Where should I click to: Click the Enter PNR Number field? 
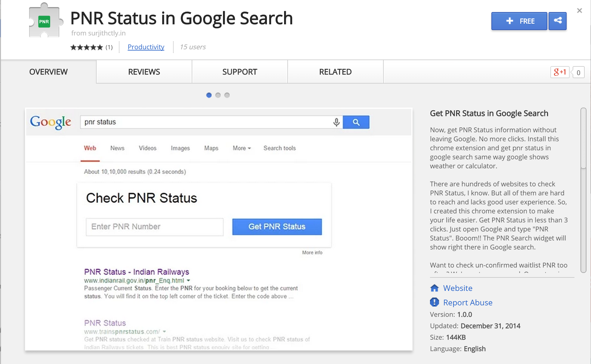pos(155,227)
